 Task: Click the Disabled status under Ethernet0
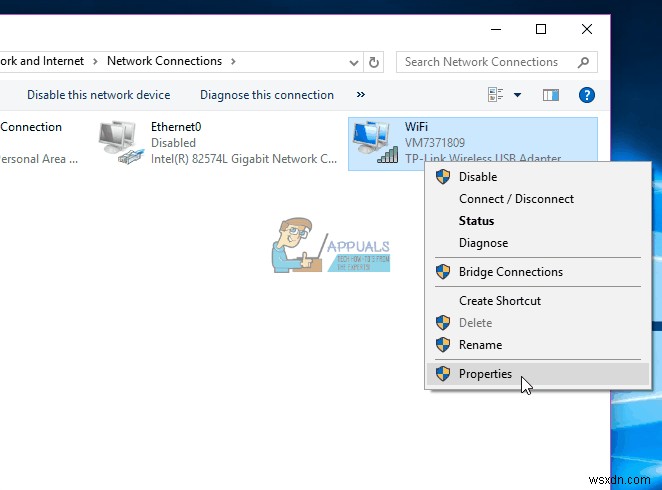pyautogui.click(x=173, y=143)
